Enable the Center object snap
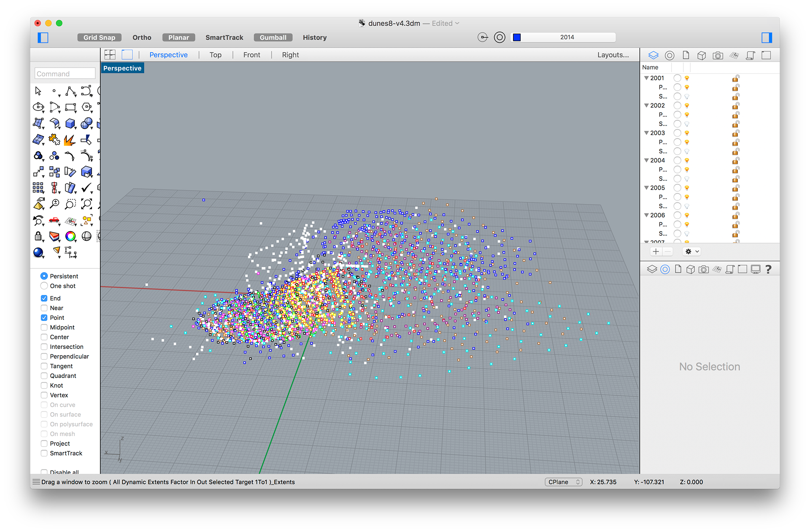 [x=44, y=337]
